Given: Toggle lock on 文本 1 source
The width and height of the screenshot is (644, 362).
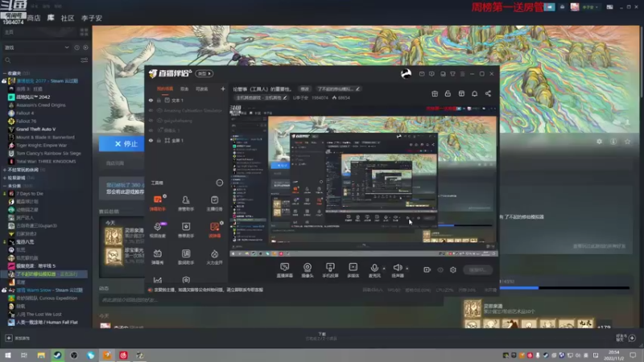Looking at the screenshot, I should 159,100.
